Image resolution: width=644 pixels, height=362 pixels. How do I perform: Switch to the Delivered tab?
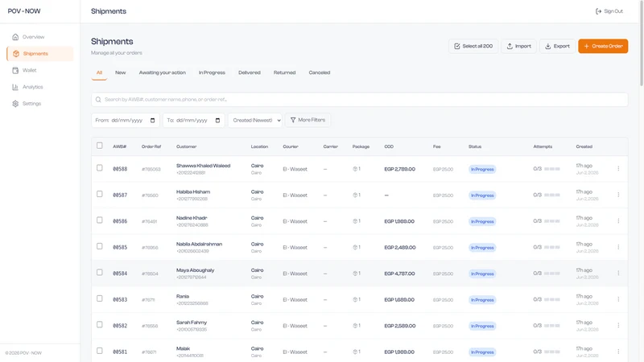coord(250,72)
